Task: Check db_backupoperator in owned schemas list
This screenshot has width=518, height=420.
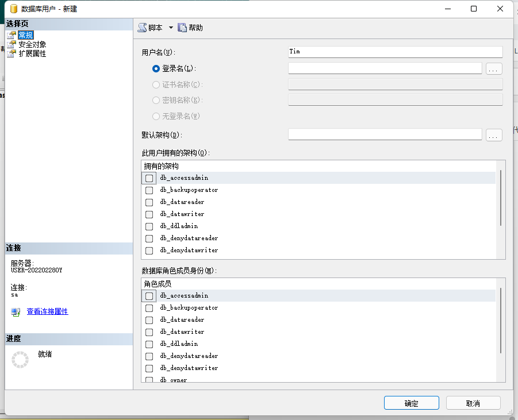Action: [149, 191]
